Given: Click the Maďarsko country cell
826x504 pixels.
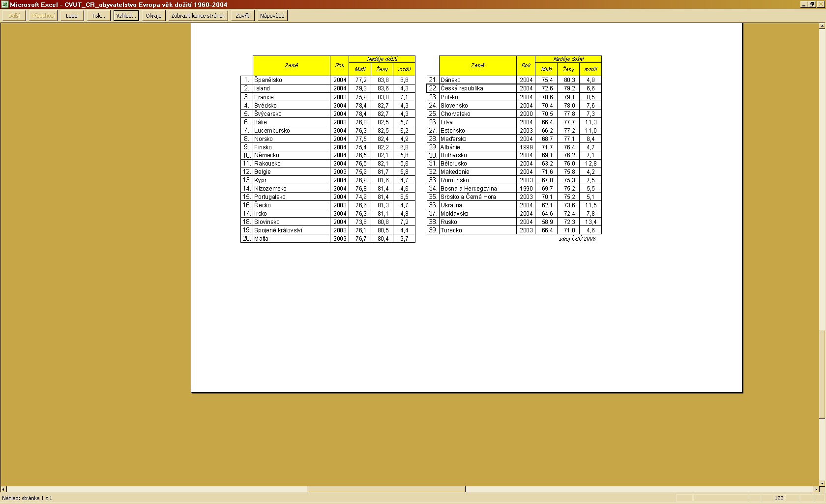Looking at the screenshot, I should click(478, 139).
